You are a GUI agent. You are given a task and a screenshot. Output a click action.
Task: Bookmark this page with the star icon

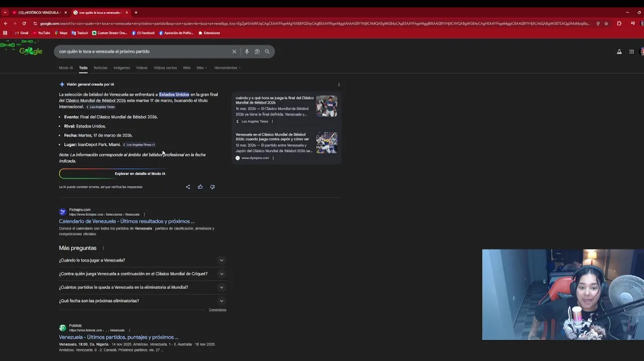click(606, 24)
